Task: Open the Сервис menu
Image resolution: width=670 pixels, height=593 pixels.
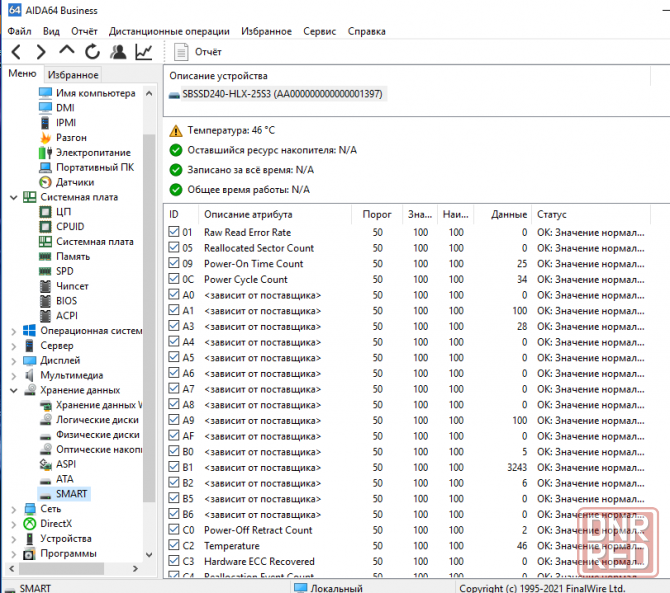Action: [319, 31]
